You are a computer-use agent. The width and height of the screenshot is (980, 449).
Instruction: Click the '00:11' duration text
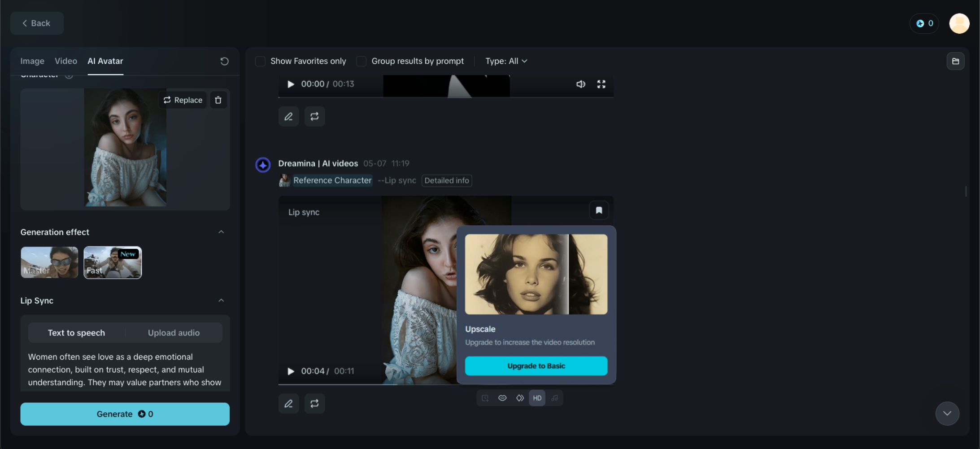coord(344,371)
